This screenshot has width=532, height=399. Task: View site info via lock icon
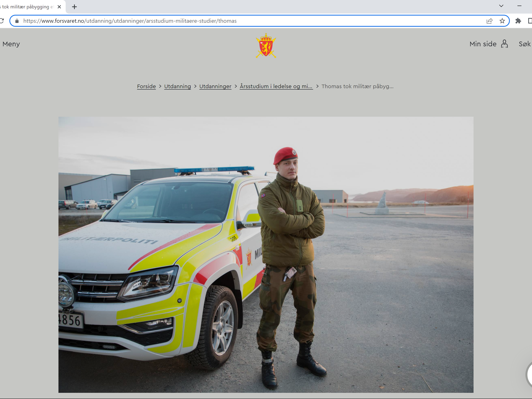point(17,21)
